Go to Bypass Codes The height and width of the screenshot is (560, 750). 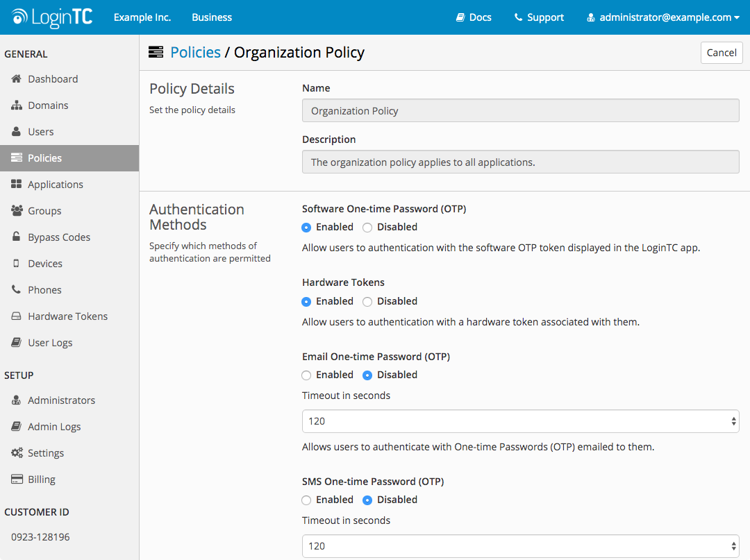tap(69, 237)
